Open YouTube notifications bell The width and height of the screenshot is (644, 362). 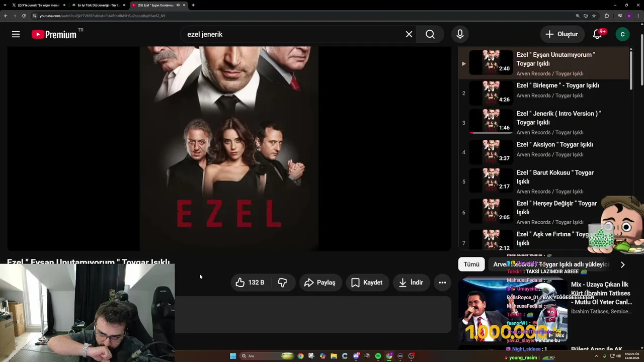tap(597, 34)
